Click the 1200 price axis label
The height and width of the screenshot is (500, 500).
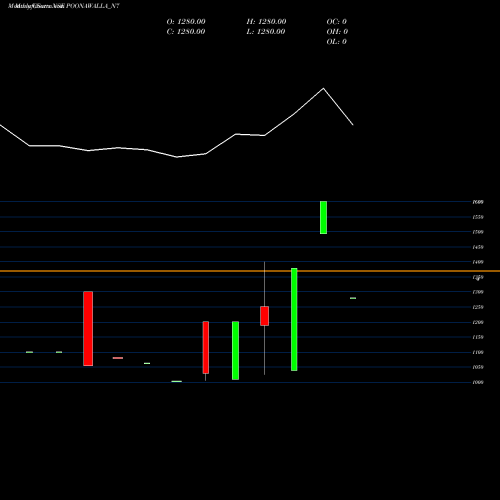[x=478, y=322]
